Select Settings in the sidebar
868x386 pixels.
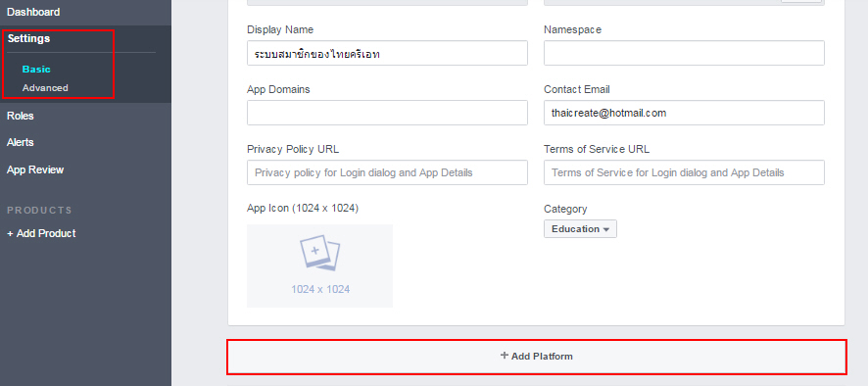[x=28, y=39]
